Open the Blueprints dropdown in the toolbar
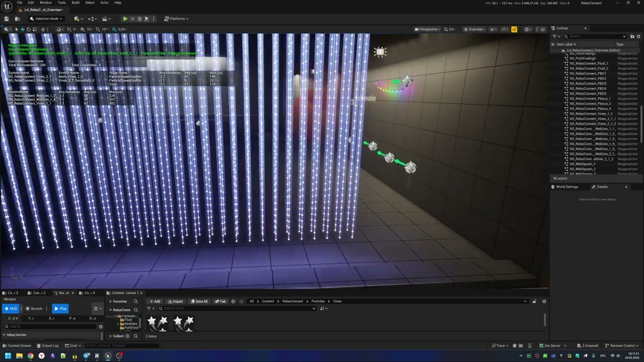This screenshot has height=362, width=644. click(92, 19)
